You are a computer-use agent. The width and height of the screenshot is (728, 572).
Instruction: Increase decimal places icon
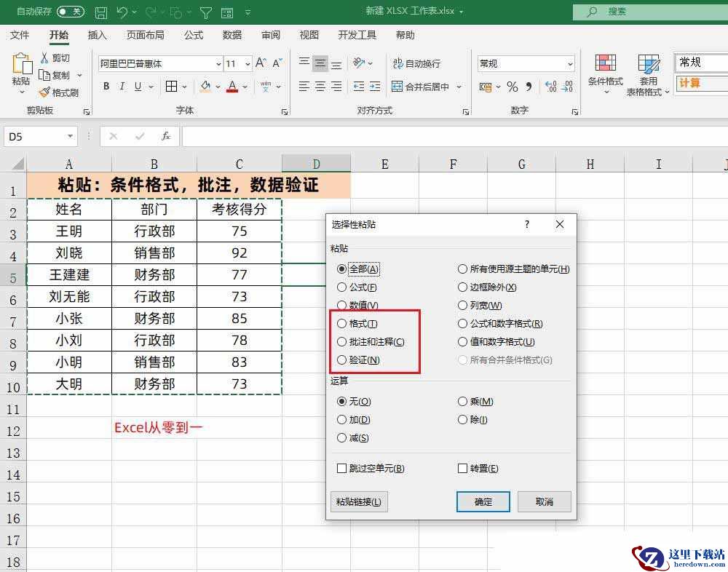coord(550,87)
